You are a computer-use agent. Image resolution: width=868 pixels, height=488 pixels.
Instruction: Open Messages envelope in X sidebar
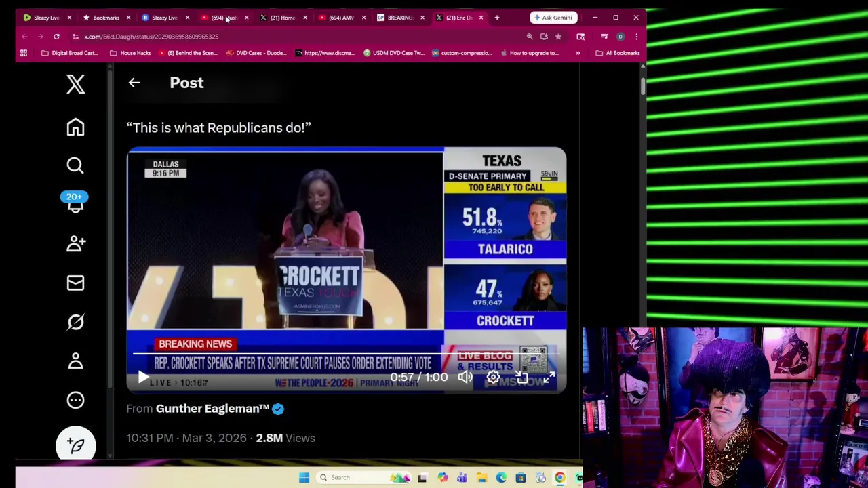pyautogui.click(x=75, y=283)
